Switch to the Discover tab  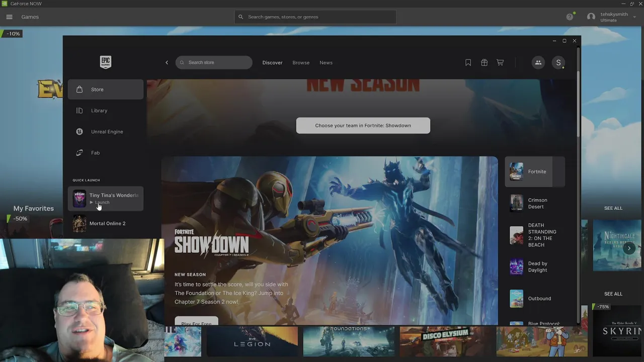272,62
